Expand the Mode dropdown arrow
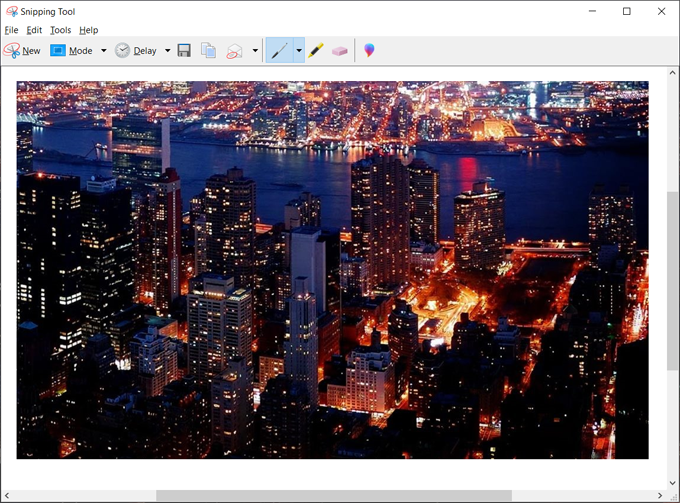The width and height of the screenshot is (680, 503). click(103, 51)
